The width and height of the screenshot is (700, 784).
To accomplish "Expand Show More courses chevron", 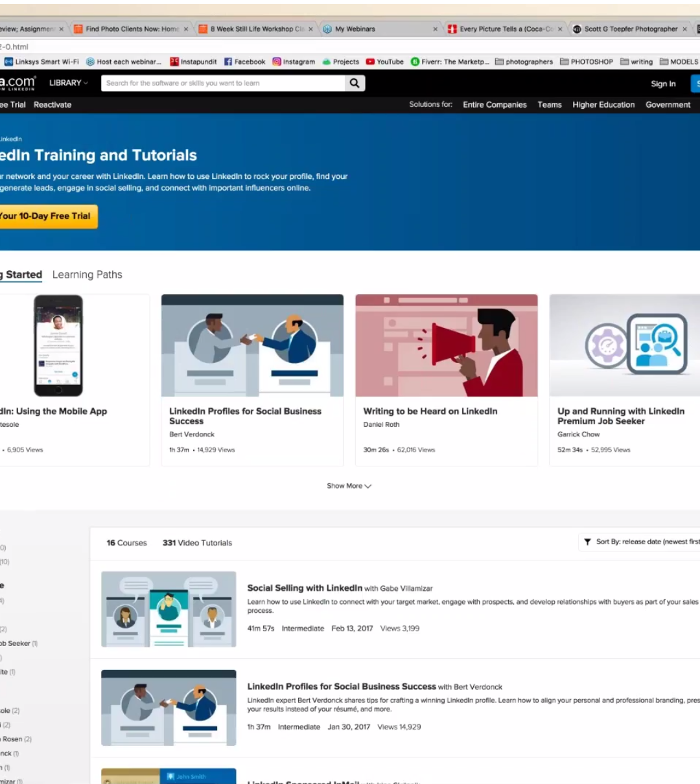I will (x=368, y=486).
